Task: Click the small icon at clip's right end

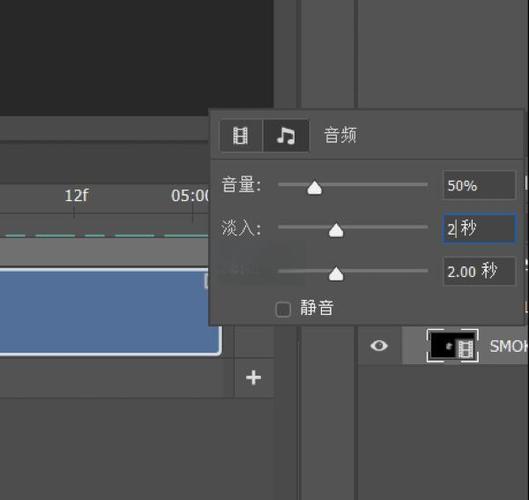Action: point(206,281)
